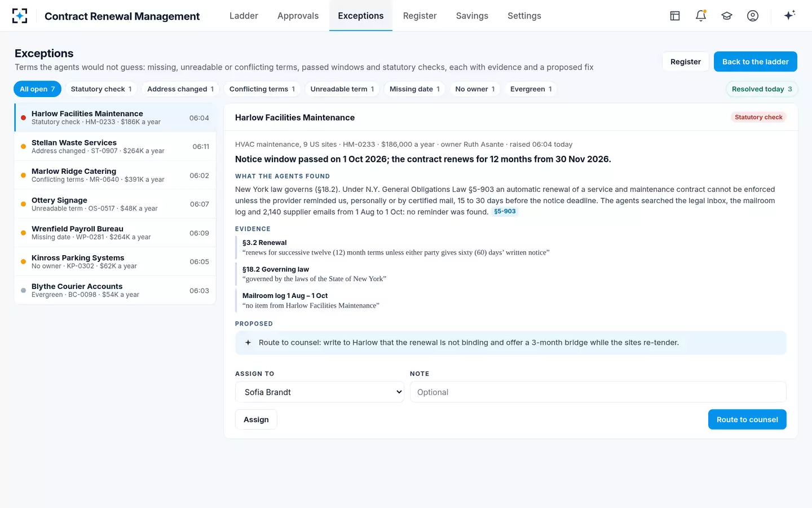Show Resolved today exceptions
Viewport: 812px width, 508px height.
(762, 89)
